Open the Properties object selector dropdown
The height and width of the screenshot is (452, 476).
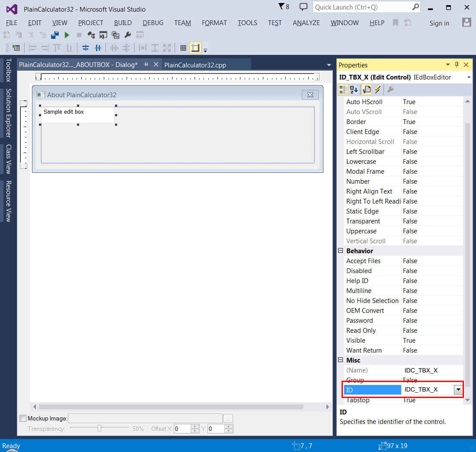click(x=469, y=77)
